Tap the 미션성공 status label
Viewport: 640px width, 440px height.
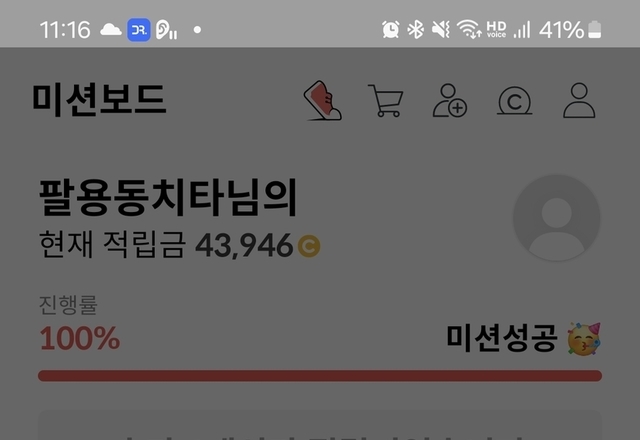coord(502,338)
